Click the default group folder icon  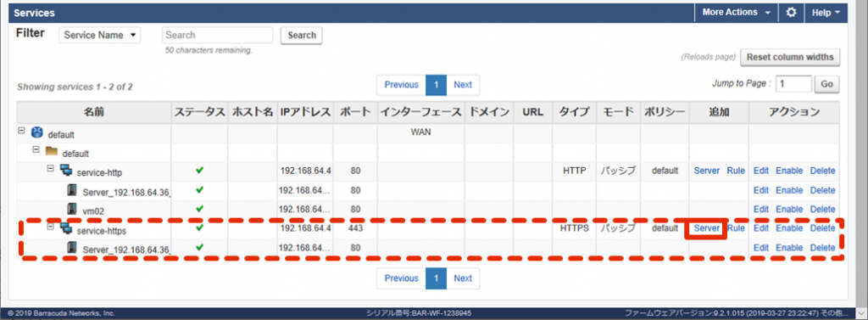pos(52,151)
